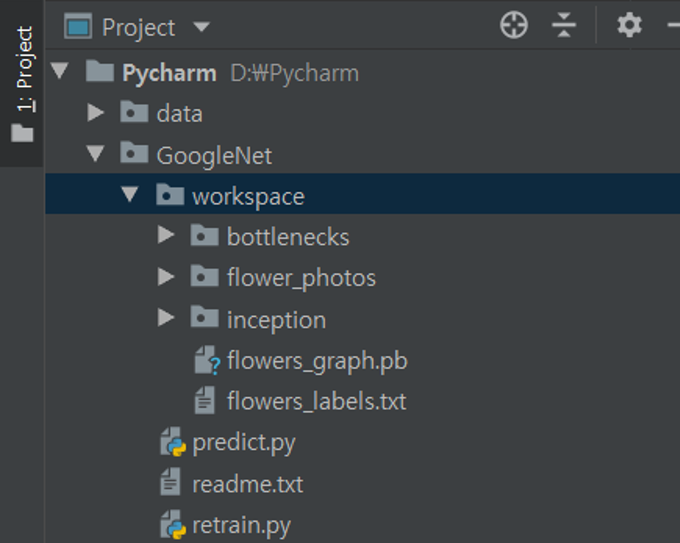Click the Project view title label
The width and height of the screenshot is (680, 543).
pos(138,28)
